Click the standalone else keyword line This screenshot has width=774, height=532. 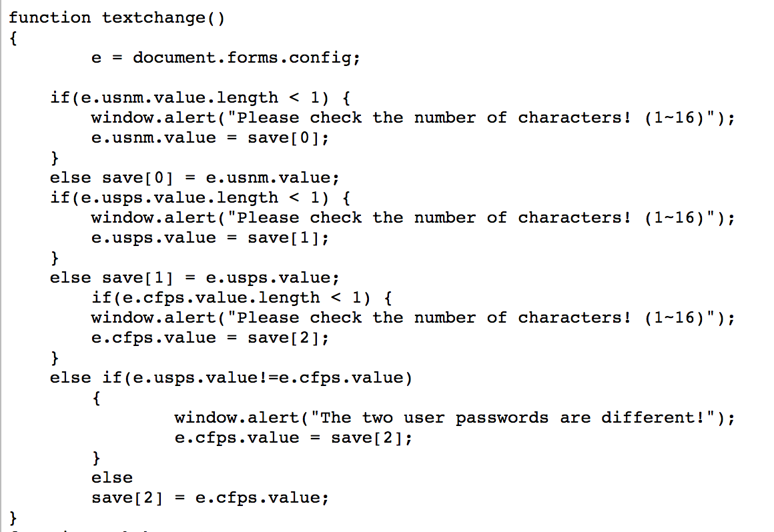[x=111, y=478]
